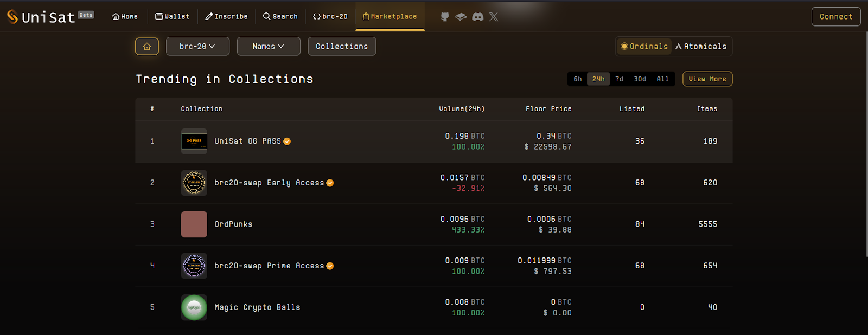Open OrdPunks collection name
The image size is (868, 335).
[233, 224]
